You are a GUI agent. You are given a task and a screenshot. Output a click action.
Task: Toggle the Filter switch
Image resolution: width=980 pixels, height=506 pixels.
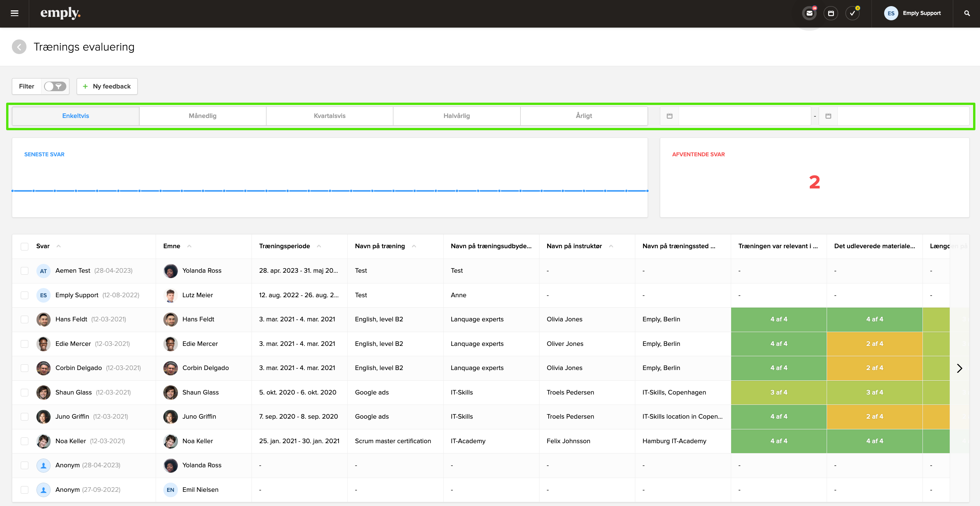pyautogui.click(x=55, y=87)
